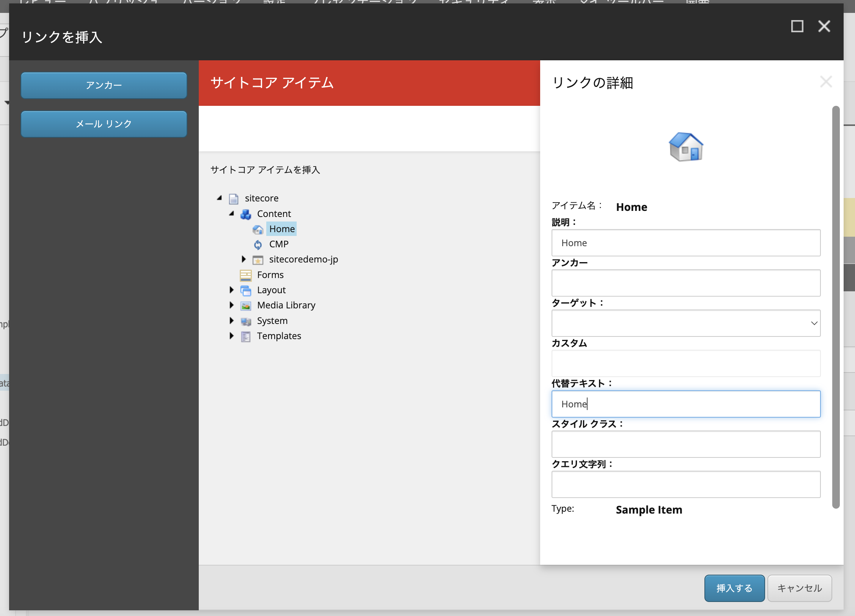Select the Content tree item
This screenshot has height=616, width=855.
274,214
